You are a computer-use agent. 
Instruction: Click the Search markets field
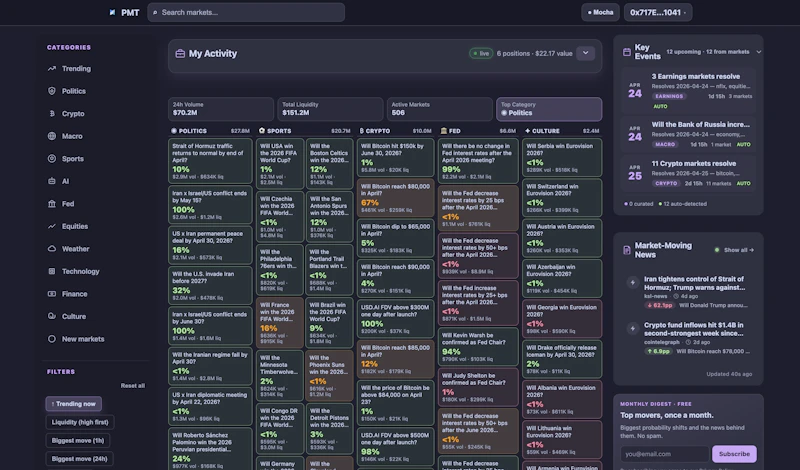pyautogui.click(x=246, y=12)
